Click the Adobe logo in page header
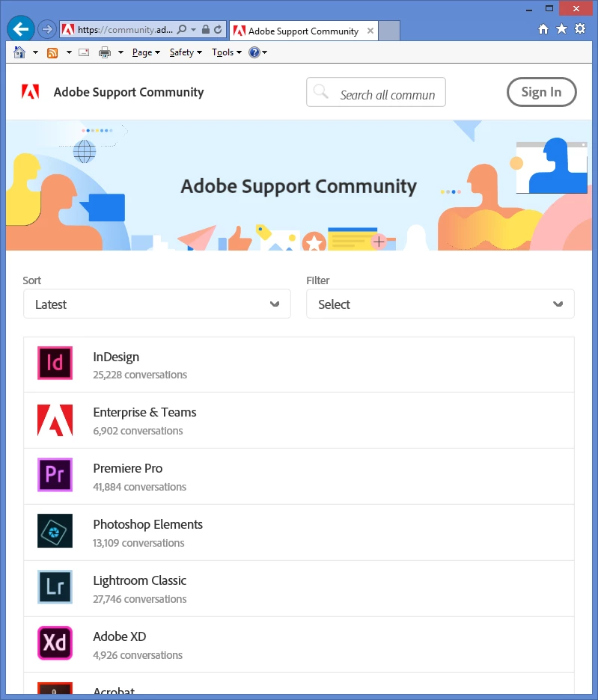The image size is (598, 700). coord(31,91)
